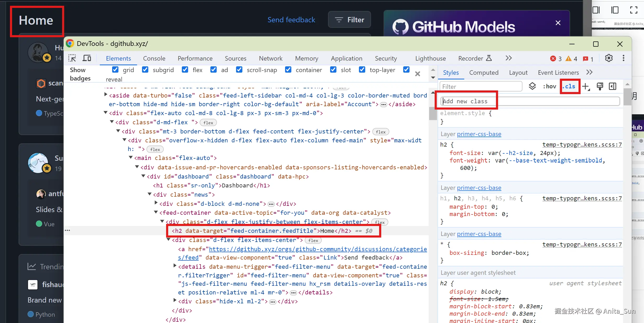Switch to the Console tab
The image size is (644, 323).
[154, 58]
